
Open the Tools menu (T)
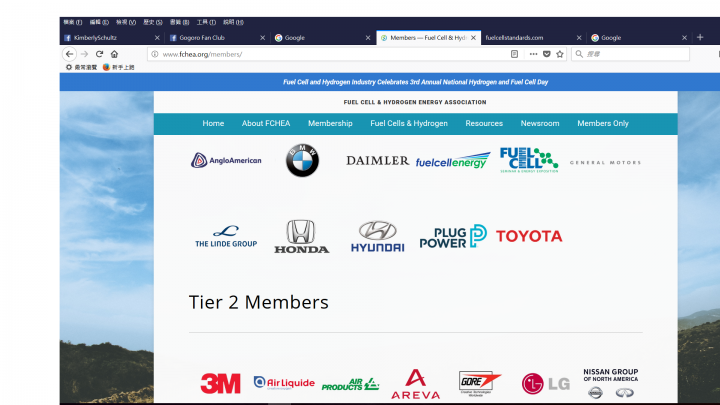tap(206, 22)
